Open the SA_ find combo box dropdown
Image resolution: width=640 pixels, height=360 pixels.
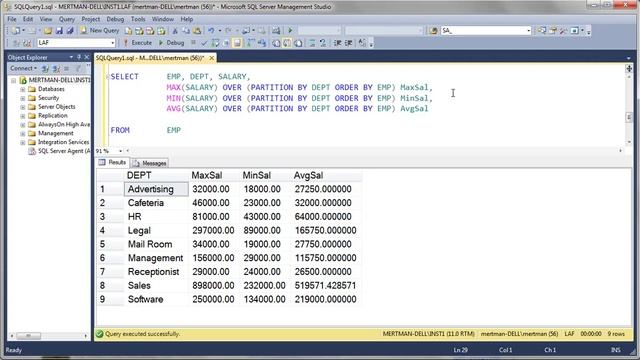[528, 31]
